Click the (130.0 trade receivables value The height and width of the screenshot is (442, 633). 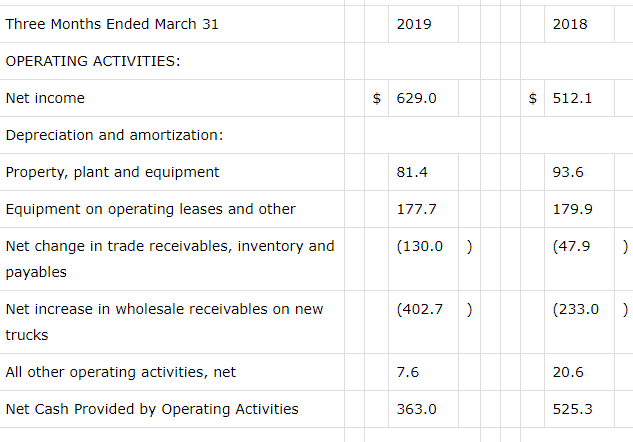tap(420, 246)
